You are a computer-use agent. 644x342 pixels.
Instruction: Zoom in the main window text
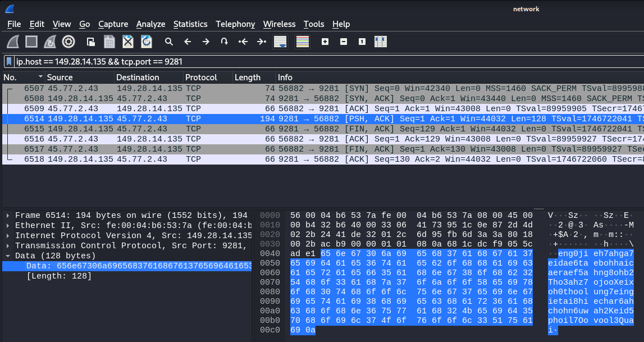coord(325,42)
